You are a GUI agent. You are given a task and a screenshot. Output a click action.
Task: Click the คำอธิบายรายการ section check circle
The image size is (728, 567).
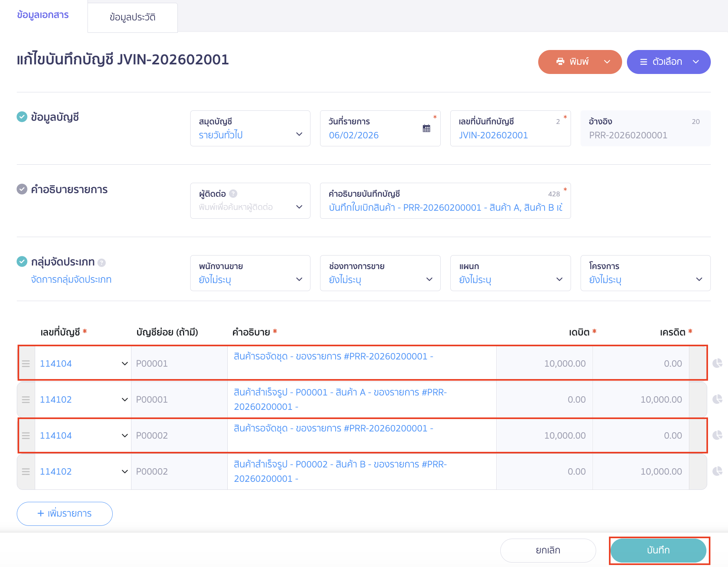[22, 189]
